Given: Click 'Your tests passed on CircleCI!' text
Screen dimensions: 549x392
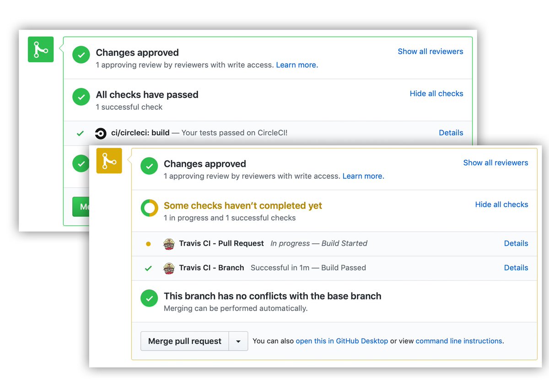Looking at the screenshot, I should pyautogui.click(x=235, y=133).
